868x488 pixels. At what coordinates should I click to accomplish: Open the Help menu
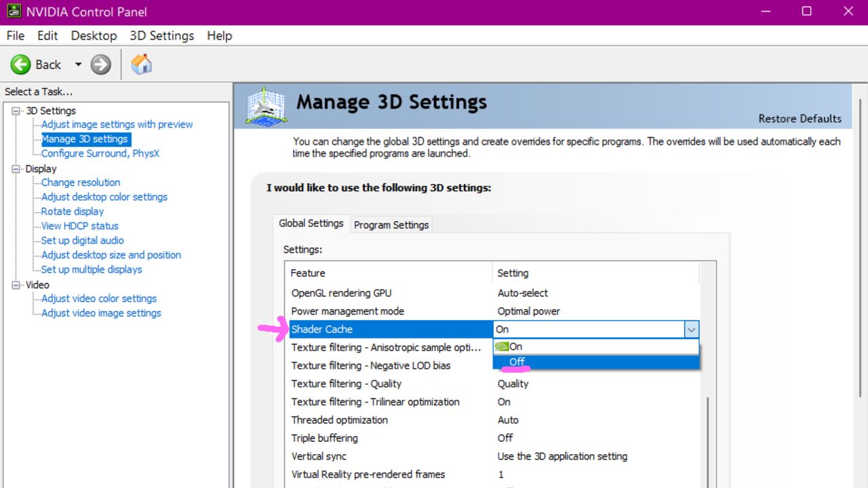click(x=219, y=36)
